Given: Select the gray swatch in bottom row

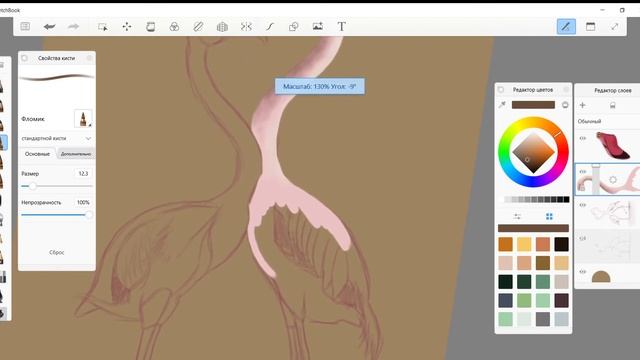Looking at the screenshot, I should click(x=543, y=319).
